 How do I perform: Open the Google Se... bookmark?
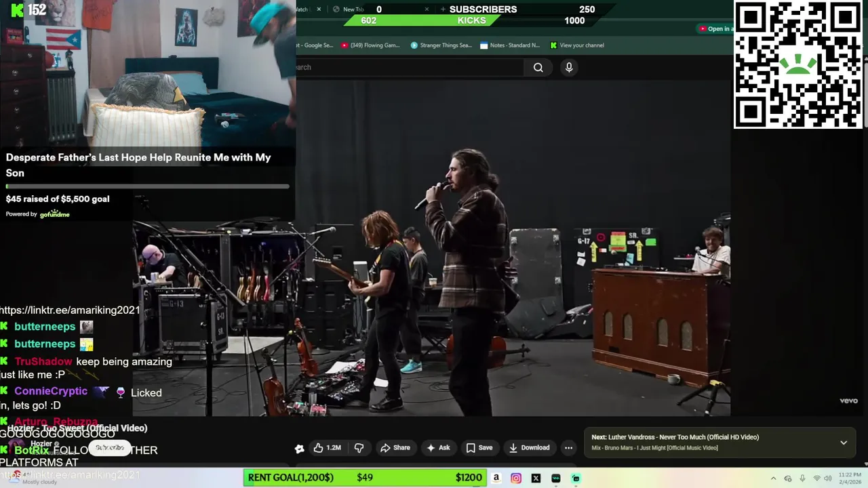click(x=316, y=45)
